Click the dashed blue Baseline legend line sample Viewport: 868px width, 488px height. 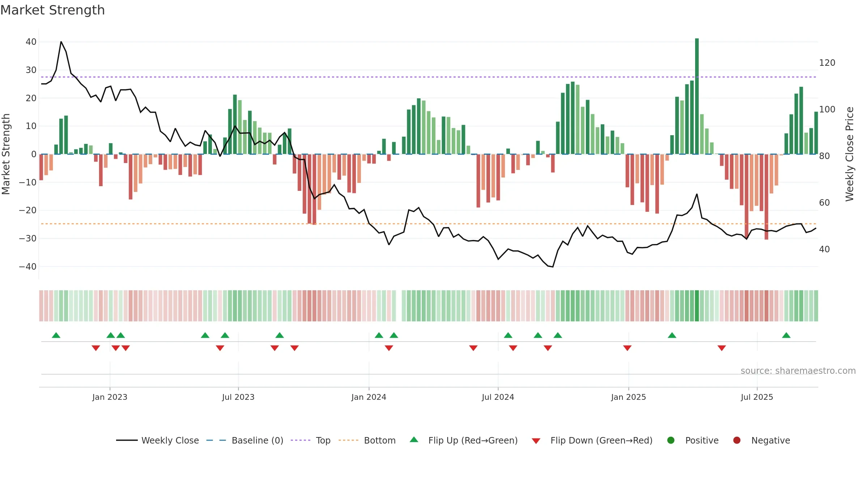point(216,440)
